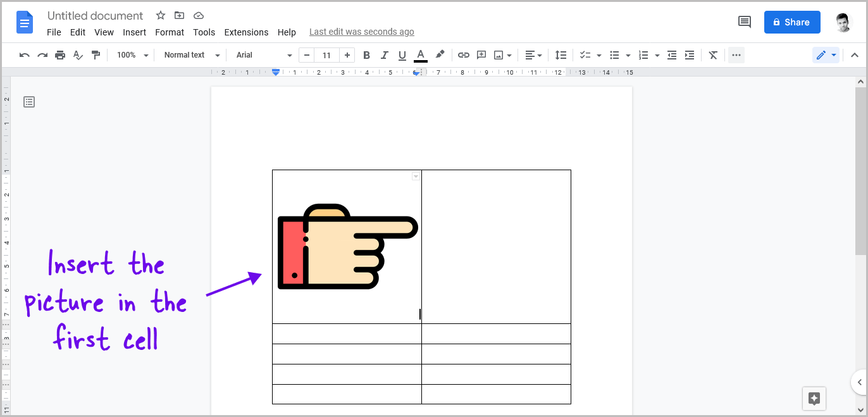Print the document
This screenshot has width=868, height=417.
point(60,55)
